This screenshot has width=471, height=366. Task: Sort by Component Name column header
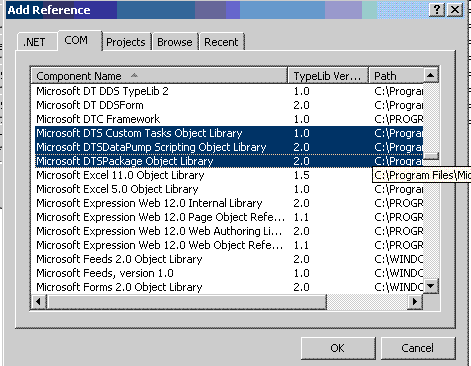click(x=159, y=76)
